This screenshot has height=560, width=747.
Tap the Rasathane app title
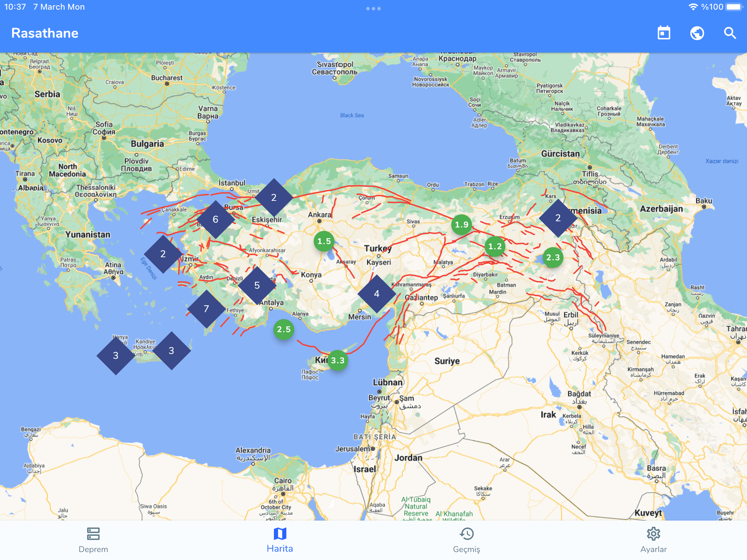click(45, 33)
